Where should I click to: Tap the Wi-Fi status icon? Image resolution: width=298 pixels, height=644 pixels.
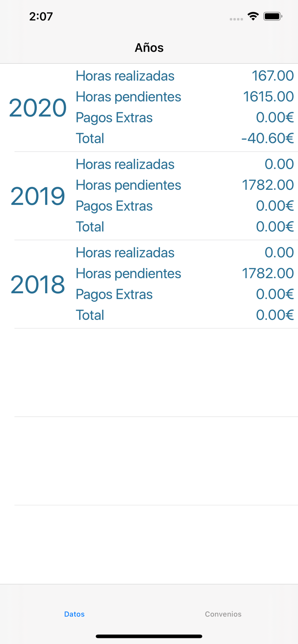[x=253, y=16]
